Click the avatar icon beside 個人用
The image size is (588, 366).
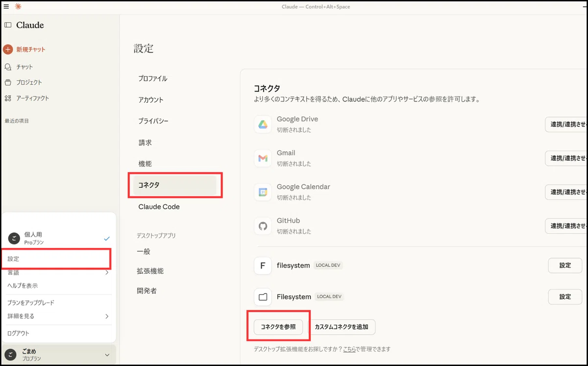click(x=14, y=238)
